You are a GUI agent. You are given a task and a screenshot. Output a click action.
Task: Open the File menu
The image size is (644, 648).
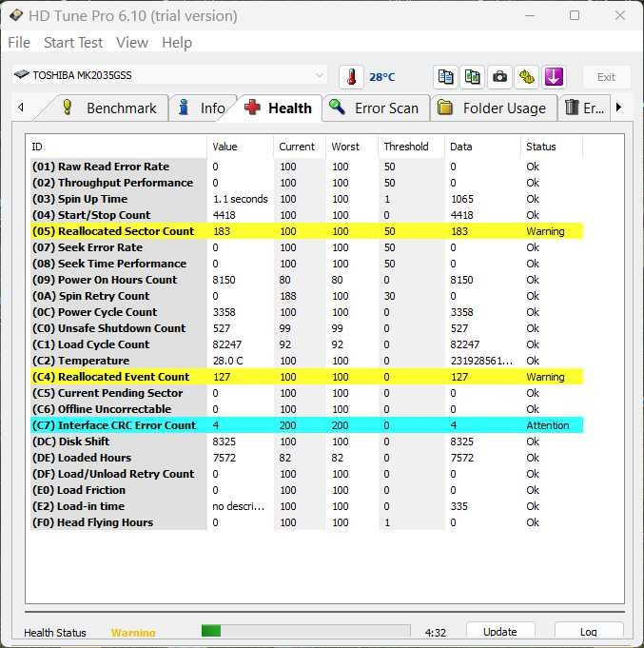[x=19, y=43]
